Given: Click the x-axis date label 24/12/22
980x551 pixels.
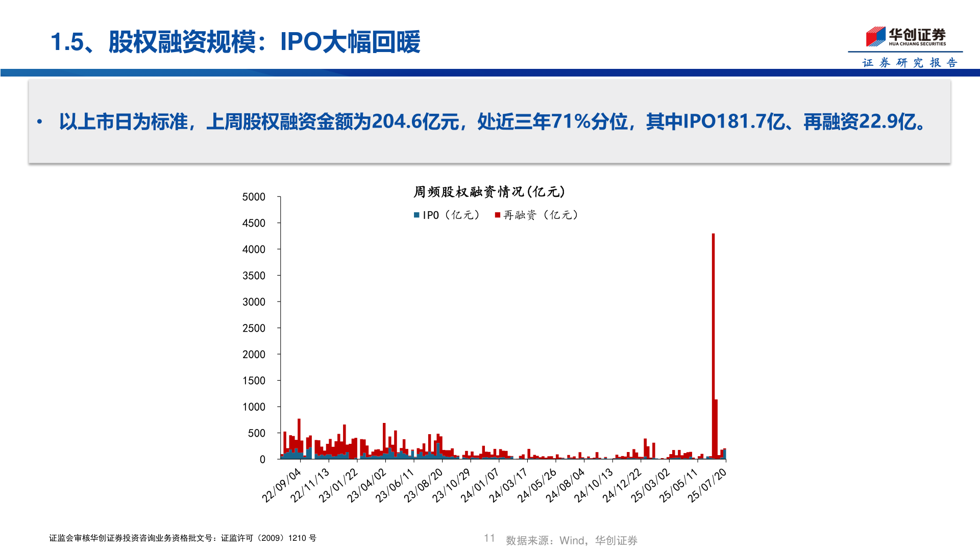Looking at the screenshot, I should [622, 486].
